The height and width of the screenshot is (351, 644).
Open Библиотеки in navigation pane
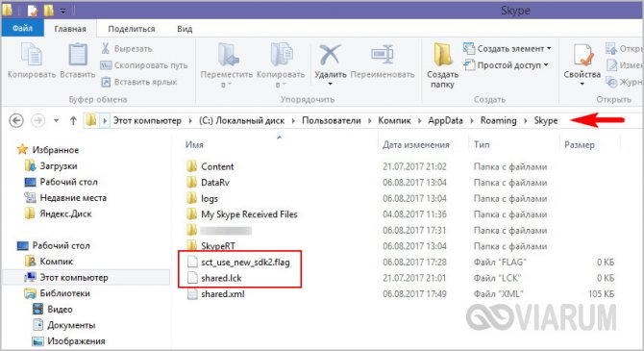64,293
